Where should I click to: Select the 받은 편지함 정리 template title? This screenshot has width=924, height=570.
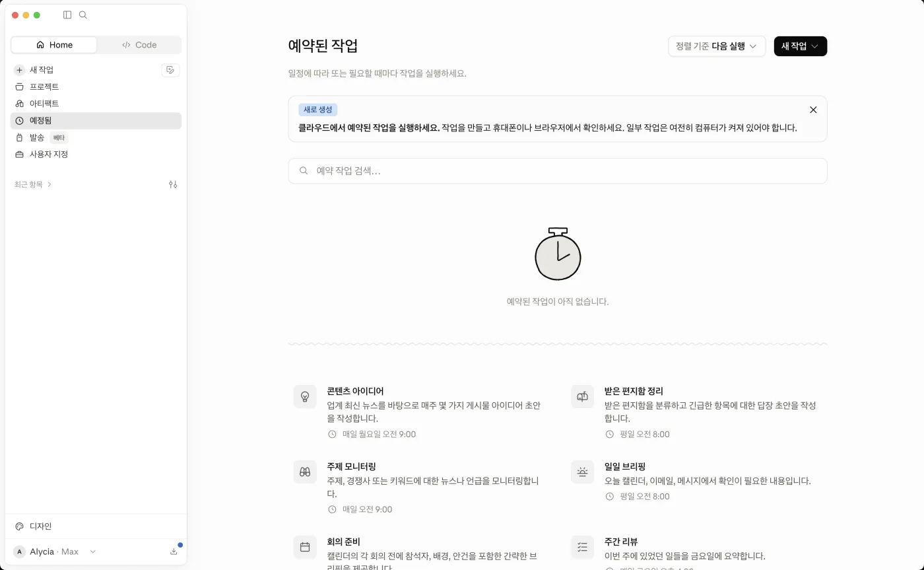(x=634, y=391)
